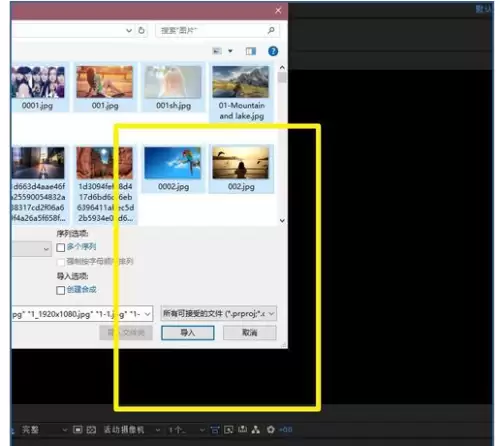
Task: Toggle the region of interest icon
Action: click(77, 430)
